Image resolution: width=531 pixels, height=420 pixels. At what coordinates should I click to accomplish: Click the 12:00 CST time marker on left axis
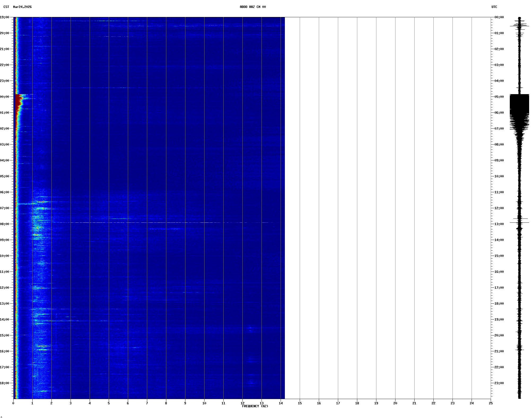click(x=5, y=288)
